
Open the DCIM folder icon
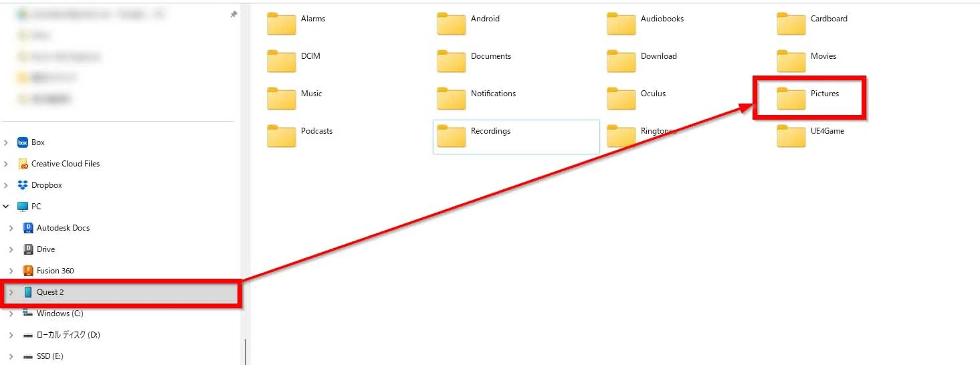point(281,62)
